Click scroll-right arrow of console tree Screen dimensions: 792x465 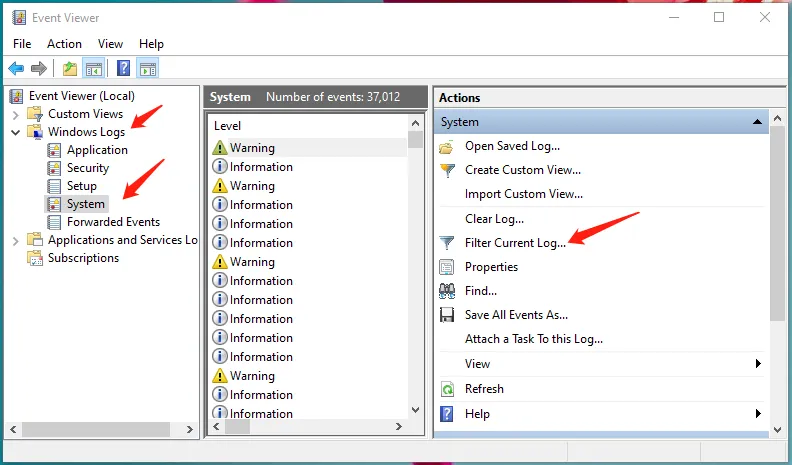click(190, 430)
